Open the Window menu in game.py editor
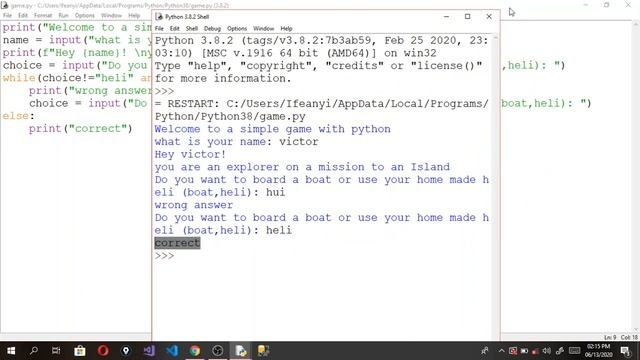 [x=111, y=16]
